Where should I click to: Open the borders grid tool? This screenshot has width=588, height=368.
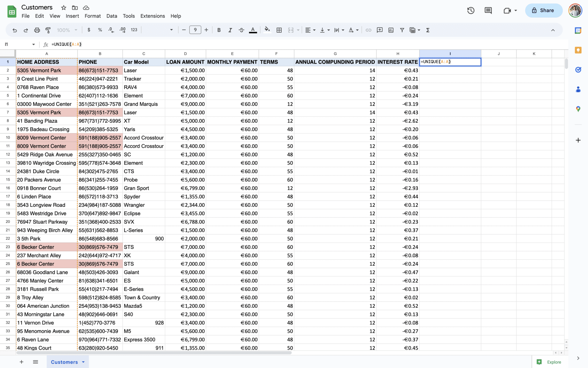click(279, 30)
